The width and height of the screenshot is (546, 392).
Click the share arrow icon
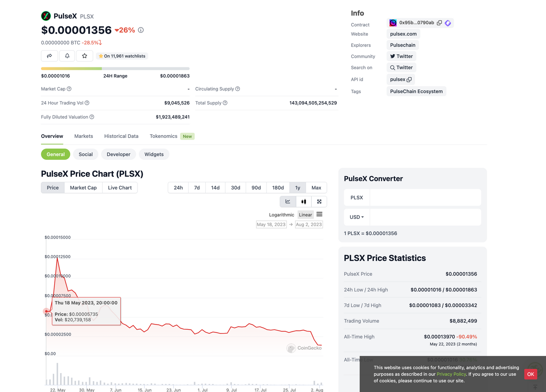point(50,56)
